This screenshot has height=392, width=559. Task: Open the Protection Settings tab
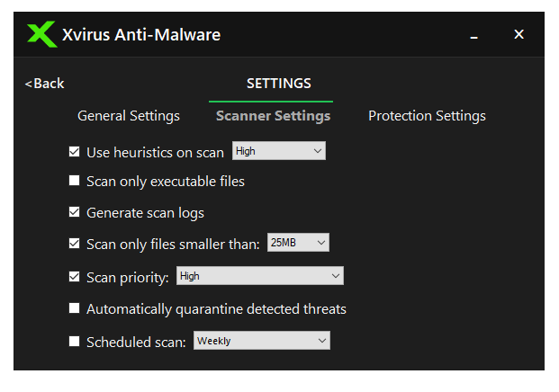427,116
